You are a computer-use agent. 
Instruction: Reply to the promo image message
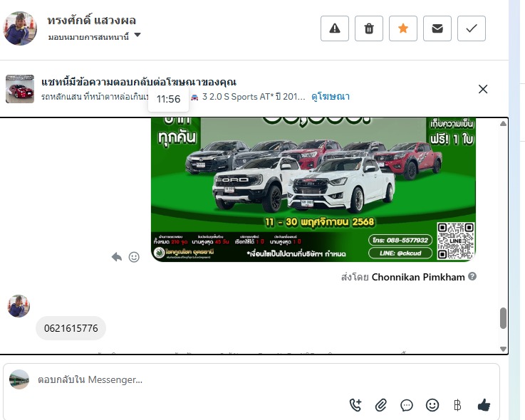[x=117, y=257]
